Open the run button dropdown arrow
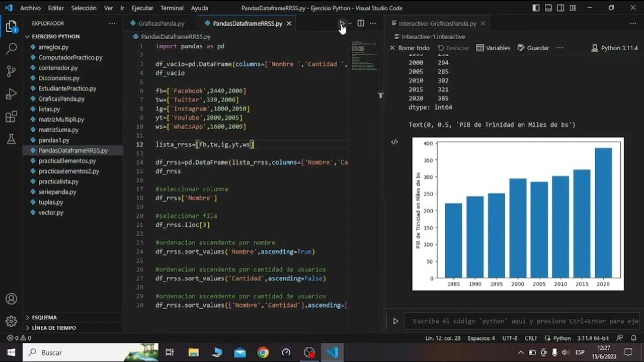The height and width of the screenshot is (362, 644). (x=350, y=24)
